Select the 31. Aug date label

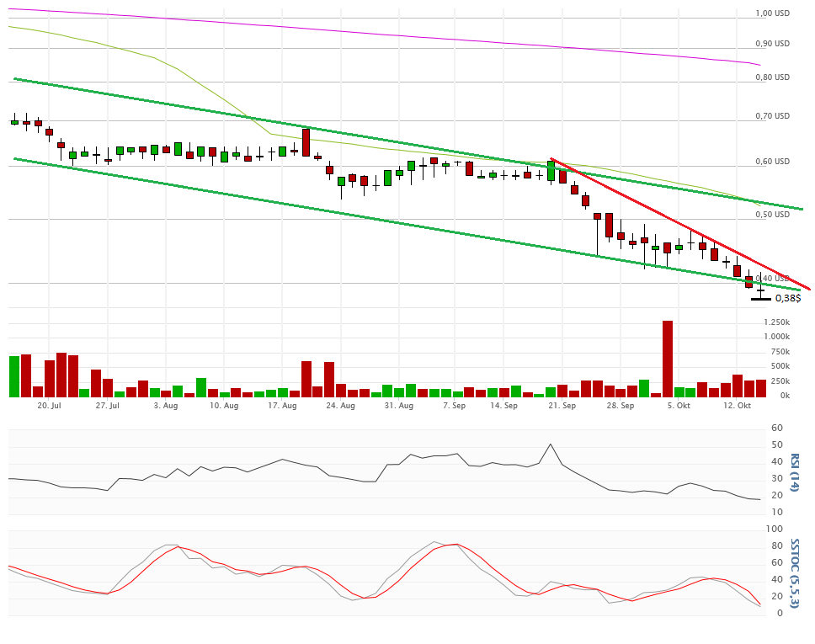coord(399,406)
